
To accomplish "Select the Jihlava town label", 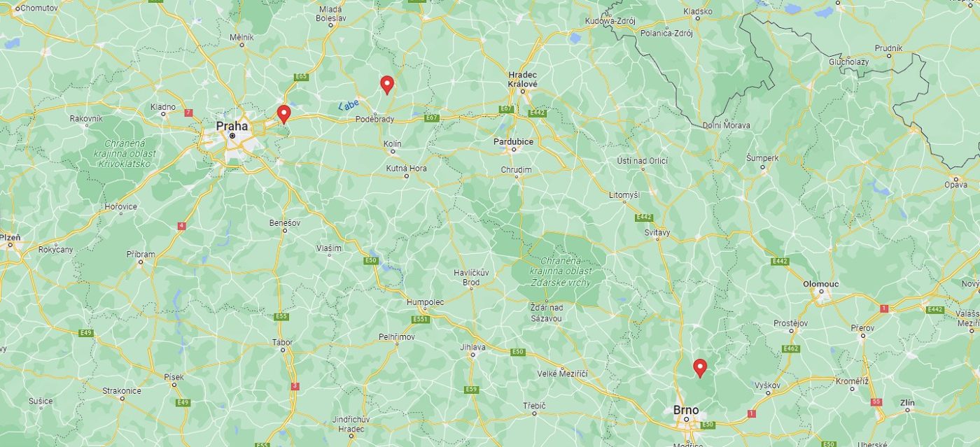I will [x=472, y=347].
